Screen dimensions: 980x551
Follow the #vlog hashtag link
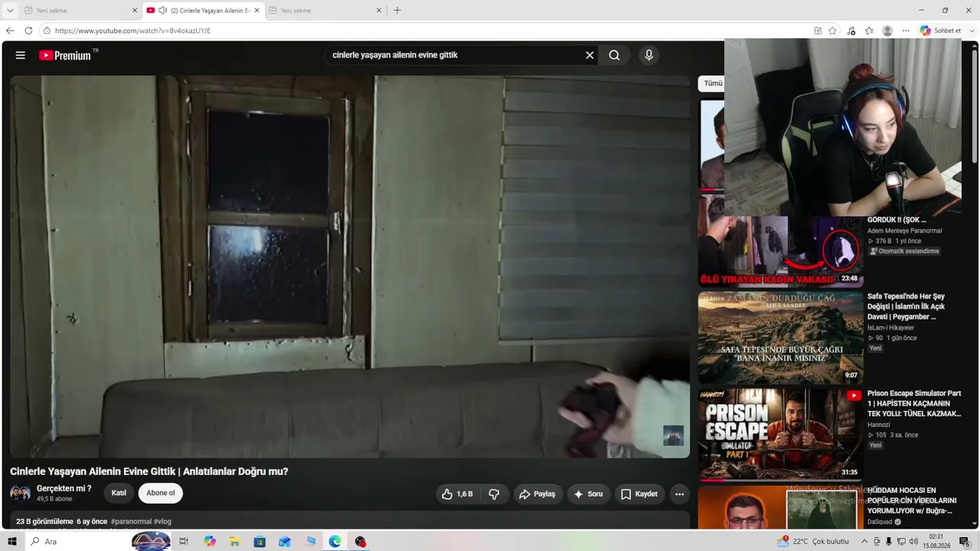point(162,522)
